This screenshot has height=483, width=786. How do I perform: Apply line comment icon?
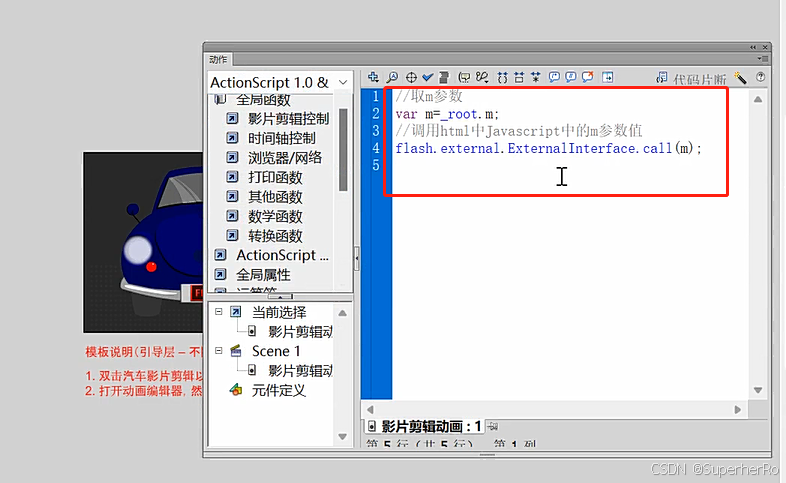click(570, 77)
